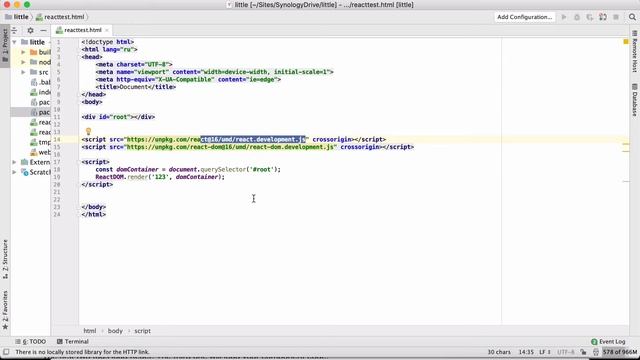
Task: Click the inspector hector icon in status bar
Action: pyautogui.click(x=596, y=352)
